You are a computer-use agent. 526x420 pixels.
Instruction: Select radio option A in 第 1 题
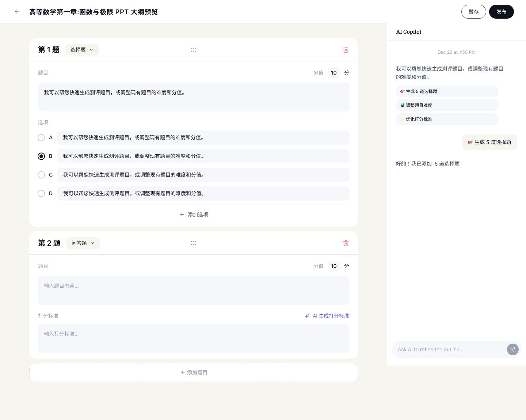(41, 137)
